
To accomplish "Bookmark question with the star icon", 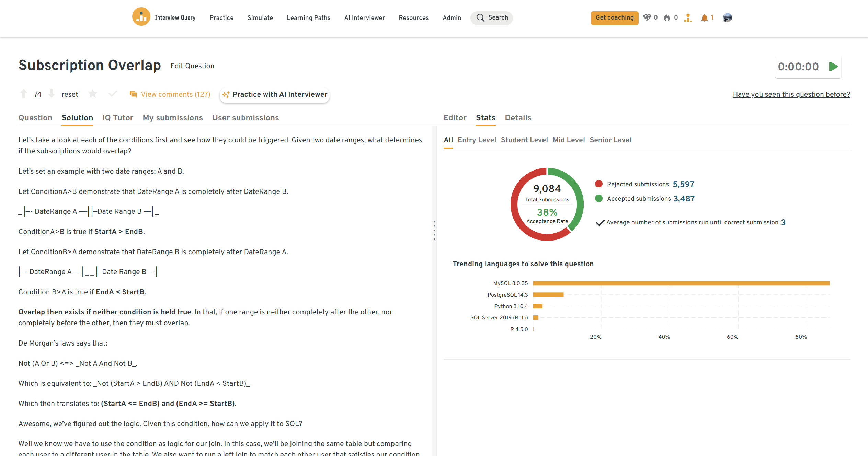I will pyautogui.click(x=93, y=94).
